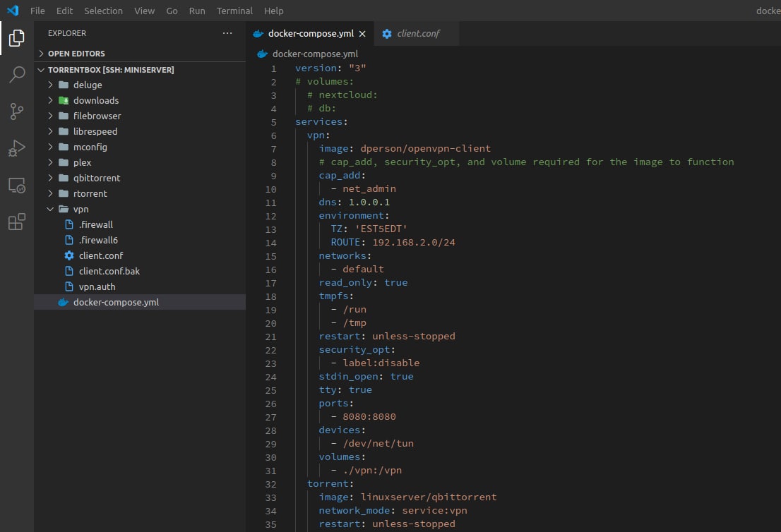Click the '/dev/net/tun' device text

coord(378,443)
